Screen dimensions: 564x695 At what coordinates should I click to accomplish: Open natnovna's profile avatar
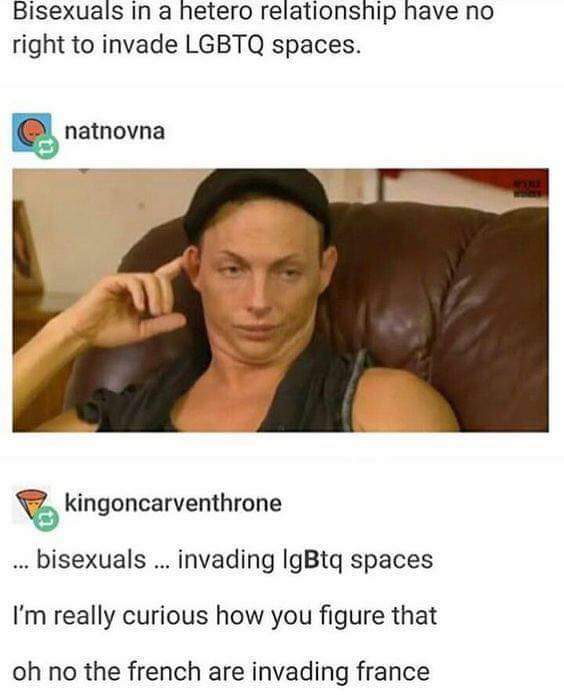tap(31, 133)
